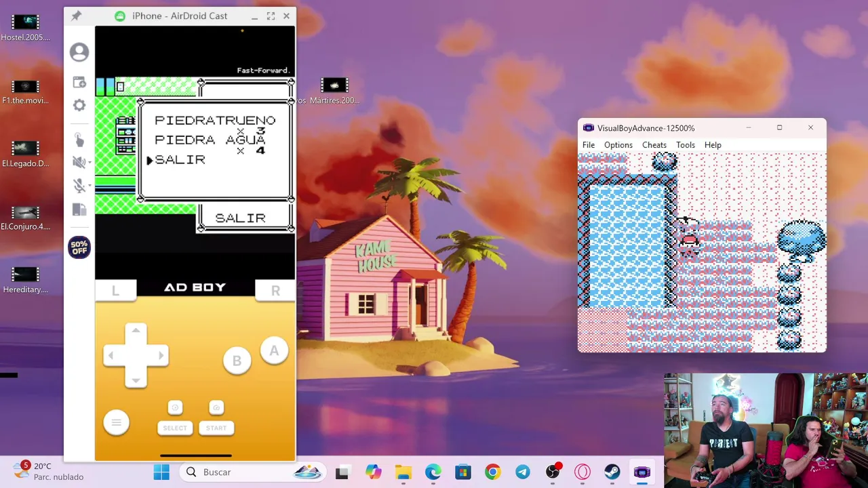Open new cast window icon in AirDroid sidebar
Screen dimensions: 868x488
click(79, 82)
